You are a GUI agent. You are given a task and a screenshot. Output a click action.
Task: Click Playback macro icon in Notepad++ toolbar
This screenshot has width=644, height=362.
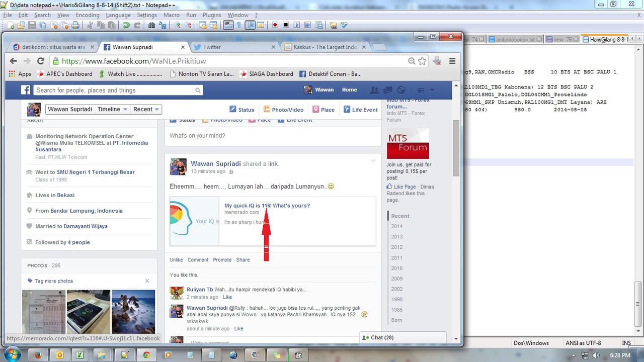coord(297,25)
